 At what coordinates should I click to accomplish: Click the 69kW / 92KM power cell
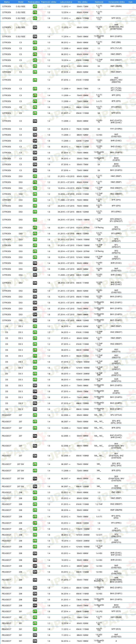[x=82, y=291]
